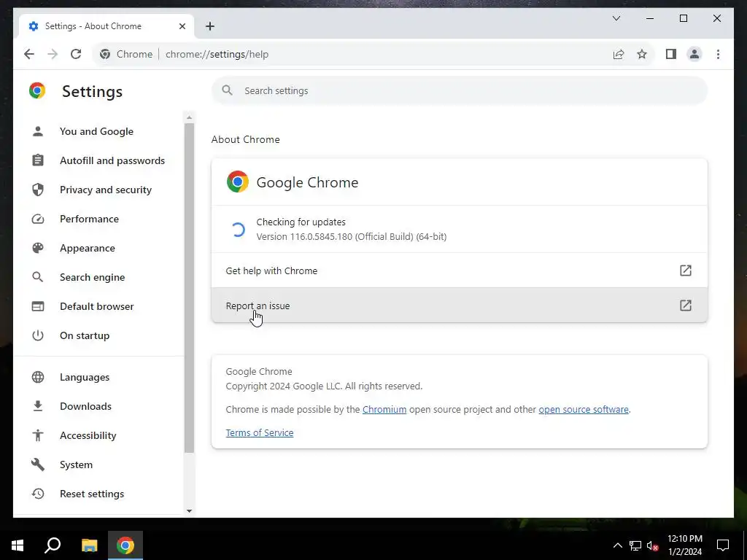Click the Checking for updates text
747x560 pixels.
[301, 222]
